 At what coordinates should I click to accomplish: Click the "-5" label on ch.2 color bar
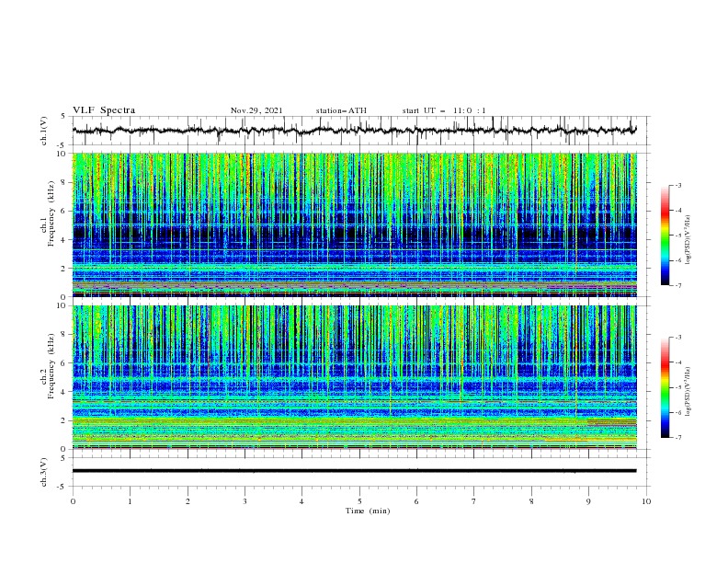click(x=677, y=387)
